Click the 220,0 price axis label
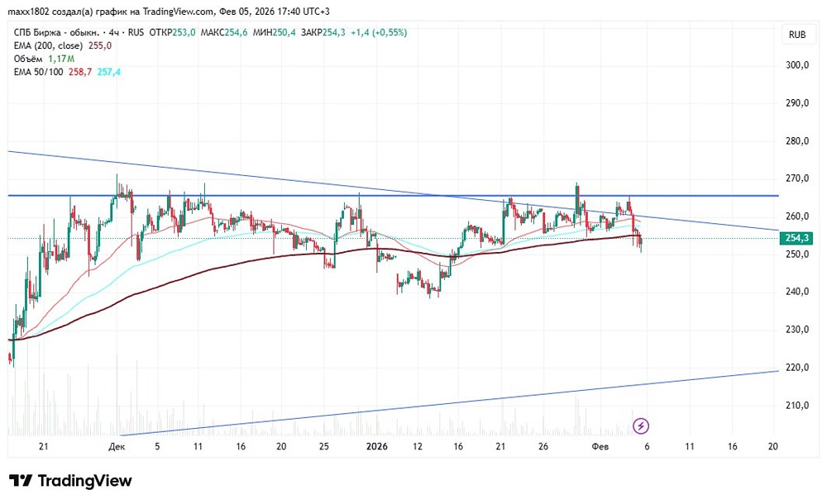 [797, 368]
